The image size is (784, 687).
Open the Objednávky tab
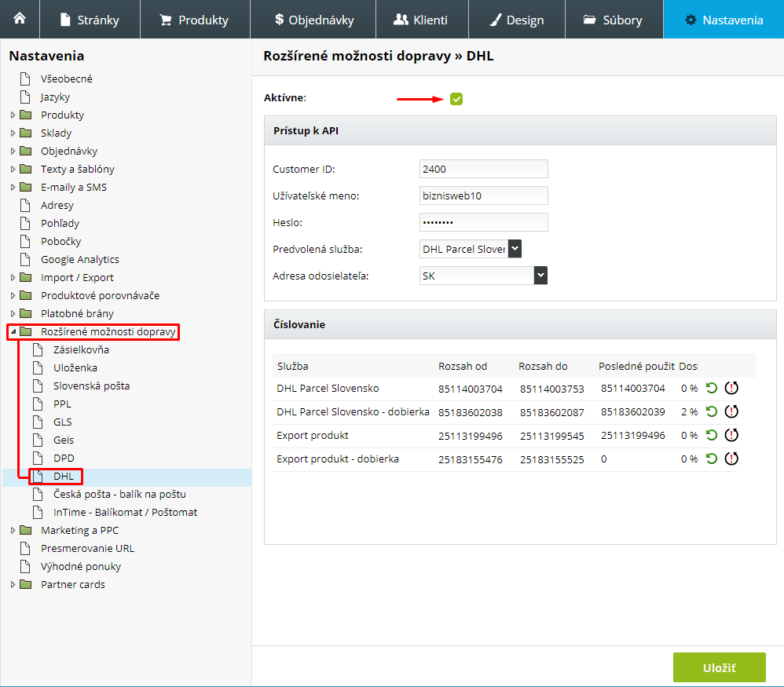tap(313, 20)
